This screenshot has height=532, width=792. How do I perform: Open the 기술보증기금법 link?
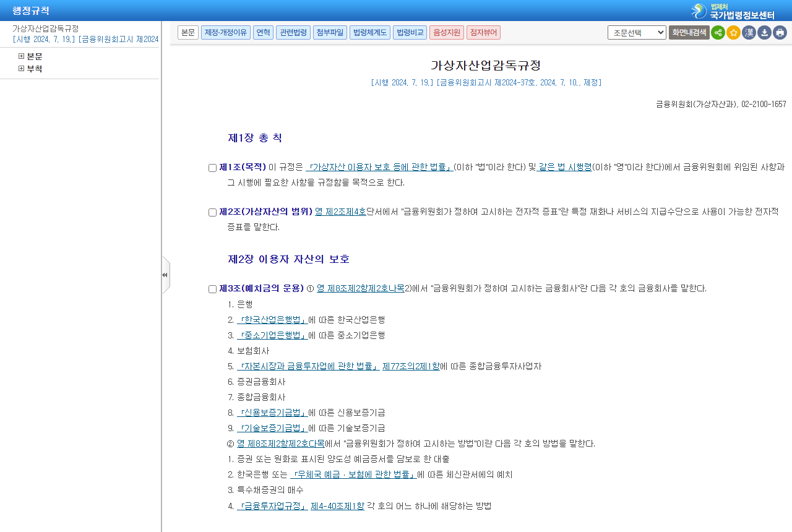pos(272,428)
